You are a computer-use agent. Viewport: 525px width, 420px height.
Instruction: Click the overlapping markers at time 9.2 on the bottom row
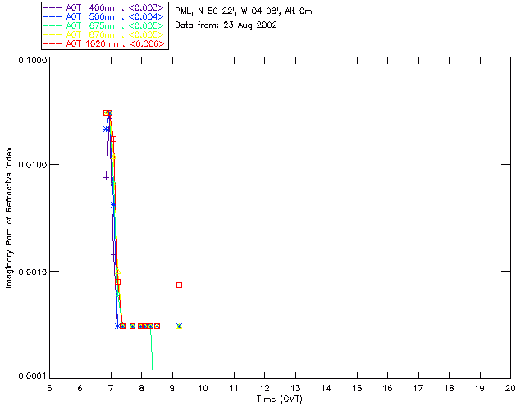179,326
